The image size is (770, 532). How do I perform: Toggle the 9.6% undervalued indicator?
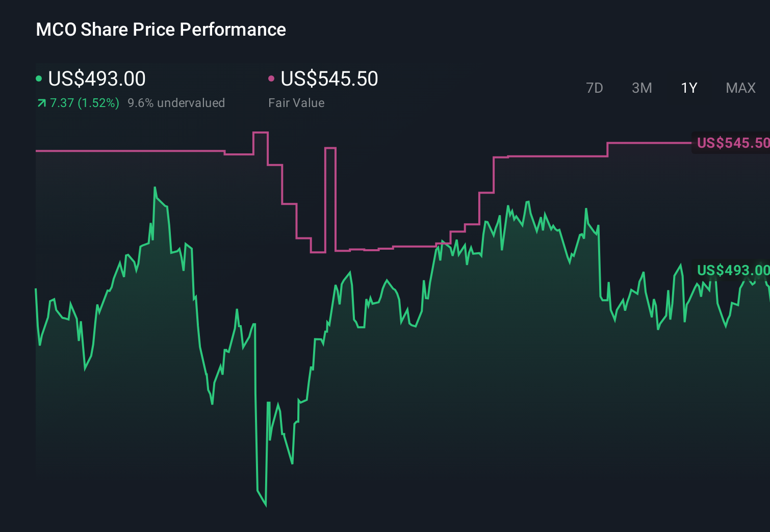(x=176, y=102)
